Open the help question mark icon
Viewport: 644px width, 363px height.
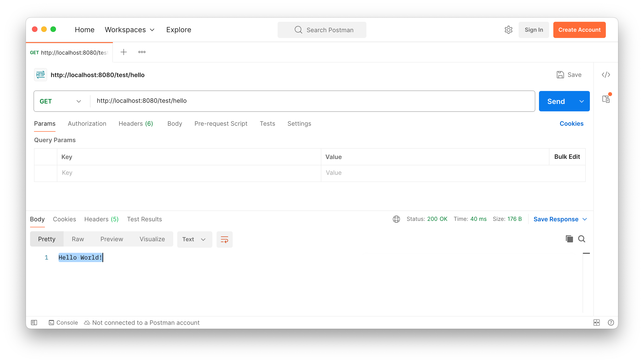[611, 322]
